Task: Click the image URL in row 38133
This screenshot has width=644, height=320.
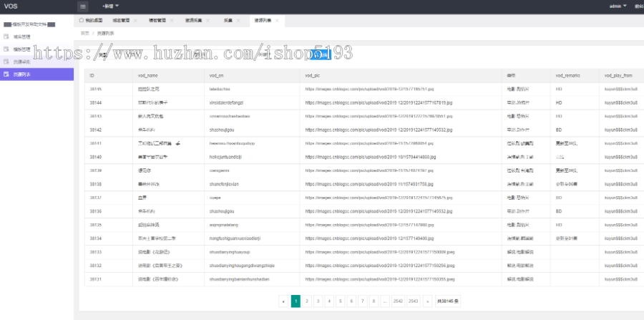Action: 380,252
